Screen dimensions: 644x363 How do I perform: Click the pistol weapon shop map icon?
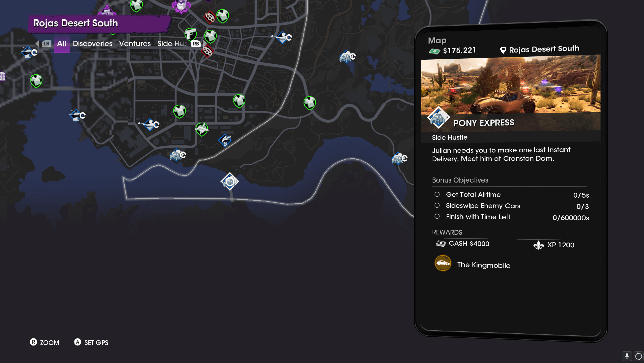(x=190, y=34)
